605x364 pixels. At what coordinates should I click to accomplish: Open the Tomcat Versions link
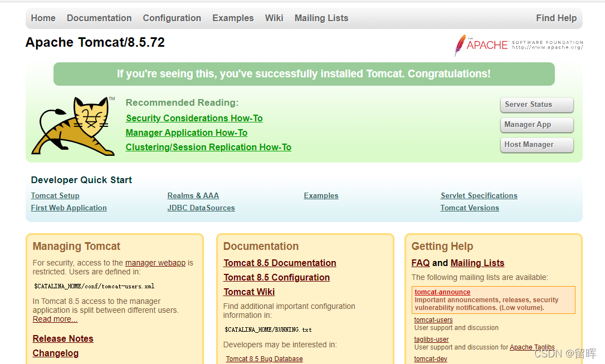(x=470, y=208)
